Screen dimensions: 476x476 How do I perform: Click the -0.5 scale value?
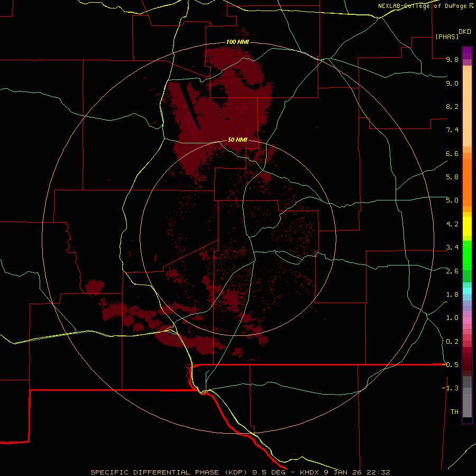coord(450,364)
